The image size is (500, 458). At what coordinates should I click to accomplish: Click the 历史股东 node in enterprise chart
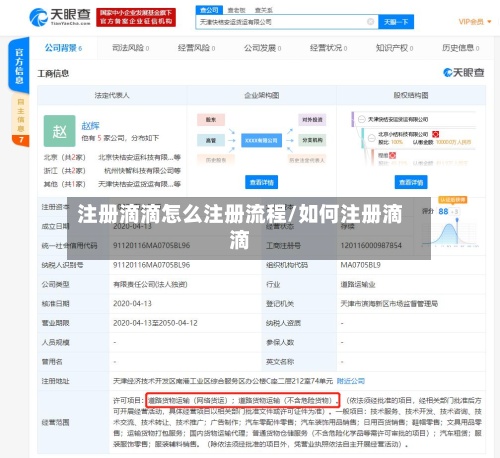coord(216,160)
